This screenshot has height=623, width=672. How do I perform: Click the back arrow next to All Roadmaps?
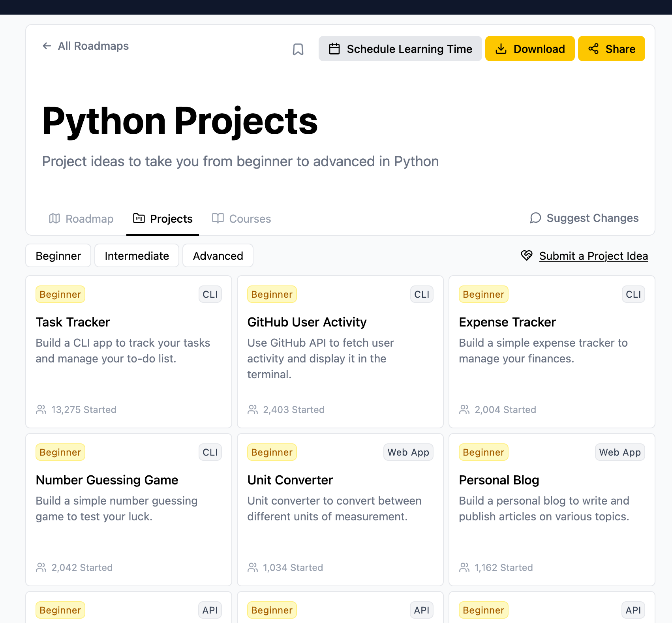[47, 46]
